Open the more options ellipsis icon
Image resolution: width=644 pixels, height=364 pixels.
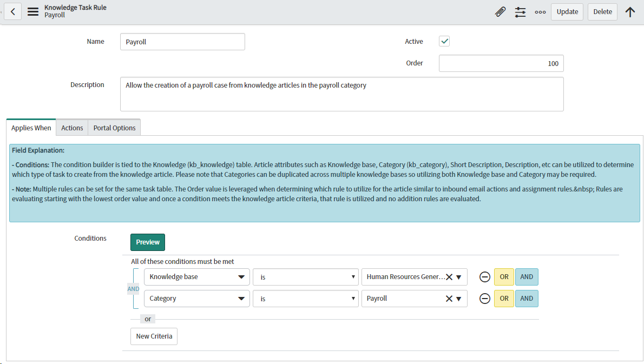541,12
